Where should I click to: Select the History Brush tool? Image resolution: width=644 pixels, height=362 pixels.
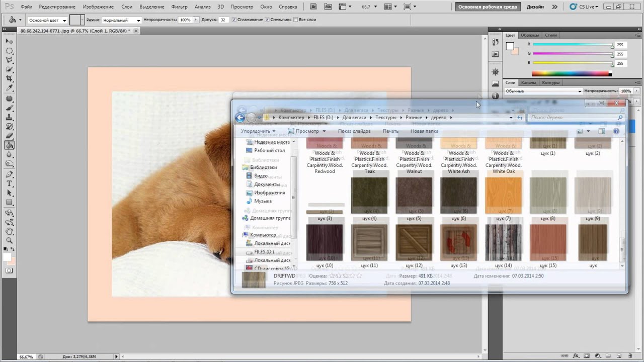point(9,127)
